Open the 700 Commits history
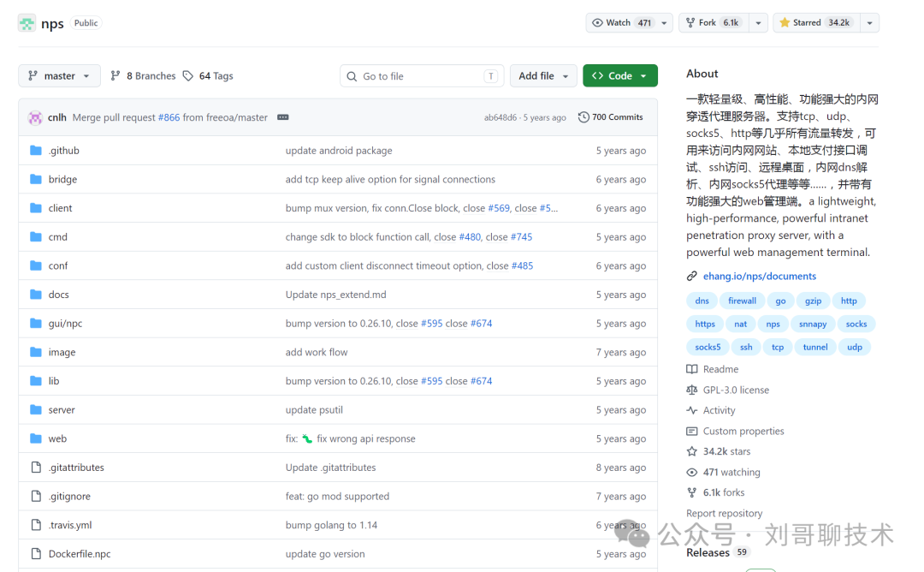Image resolution: width=924 pixels, height=572 pixels. (x=611, y=117)
